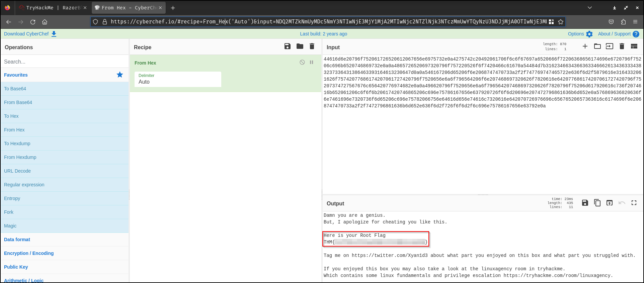Expand the Data format category
Viewport: 644px width, 283px height.
point(17,240)
